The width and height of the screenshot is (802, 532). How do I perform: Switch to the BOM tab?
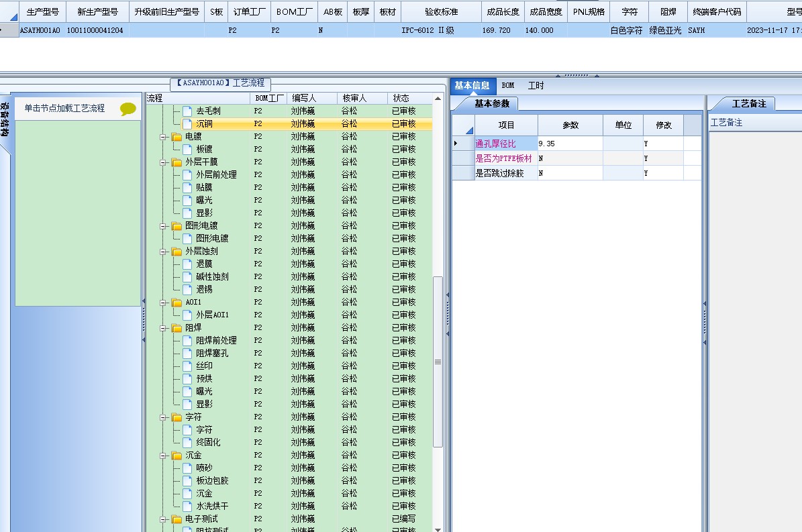click(x=508, y=86)
